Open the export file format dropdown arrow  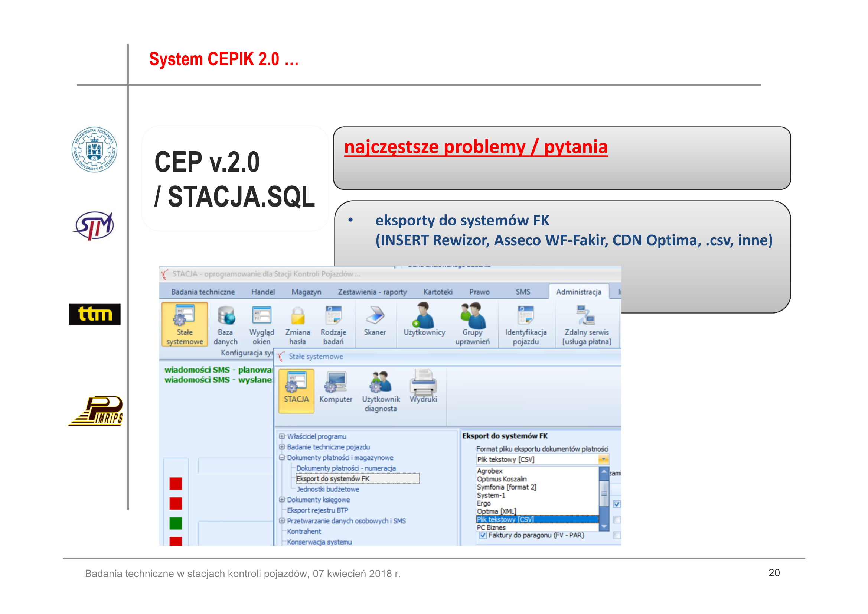[603, 459]
